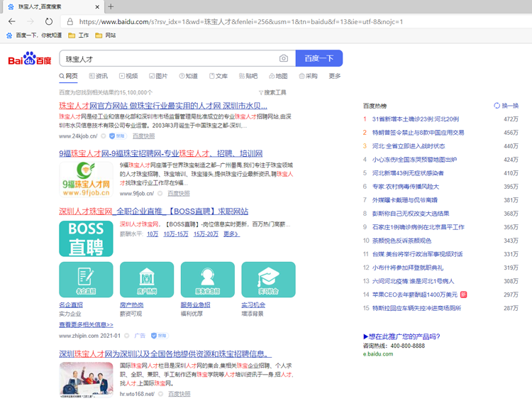This screenshot has height=401, width=532.
Task: Click the 保障 badge beside zhipin.com
Action: [x=160, y=336]
